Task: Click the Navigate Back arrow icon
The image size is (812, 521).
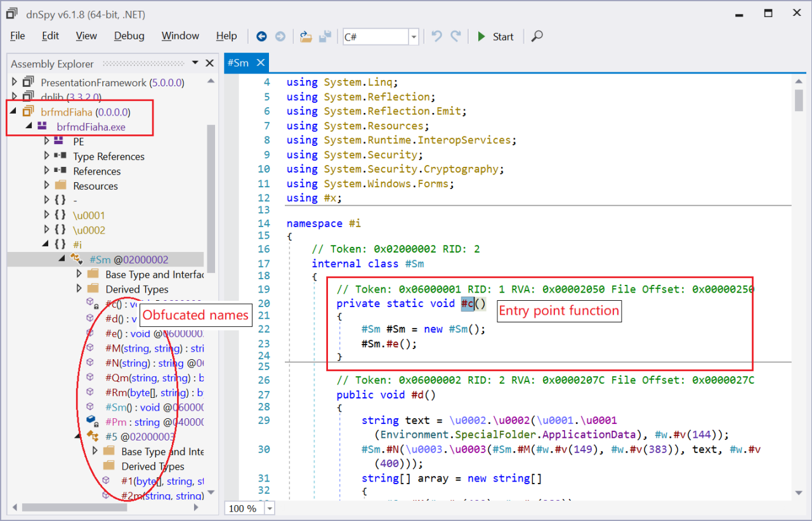Action: [x=261, y=37]
